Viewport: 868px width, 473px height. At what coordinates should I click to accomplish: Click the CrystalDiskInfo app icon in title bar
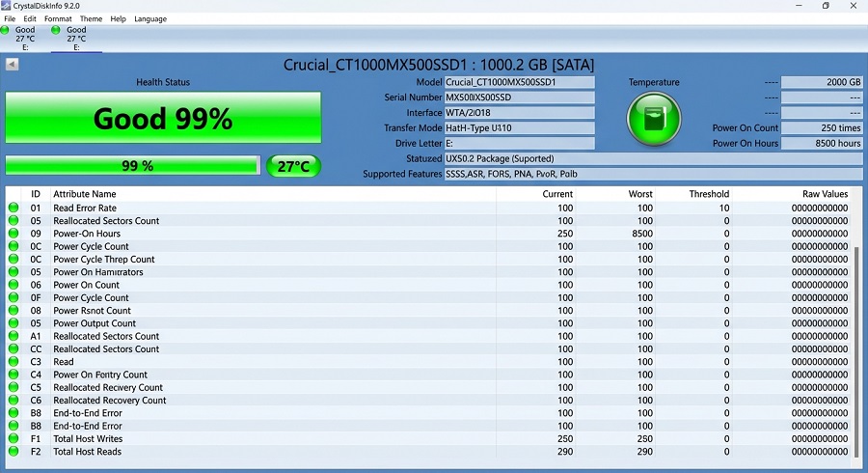[6, 6]
